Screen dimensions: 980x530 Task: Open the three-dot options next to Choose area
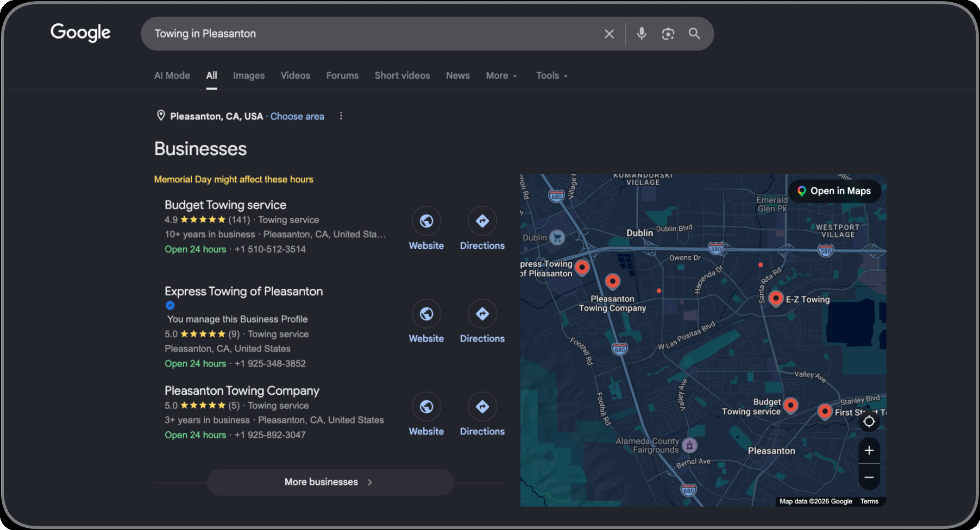(341, 116)
